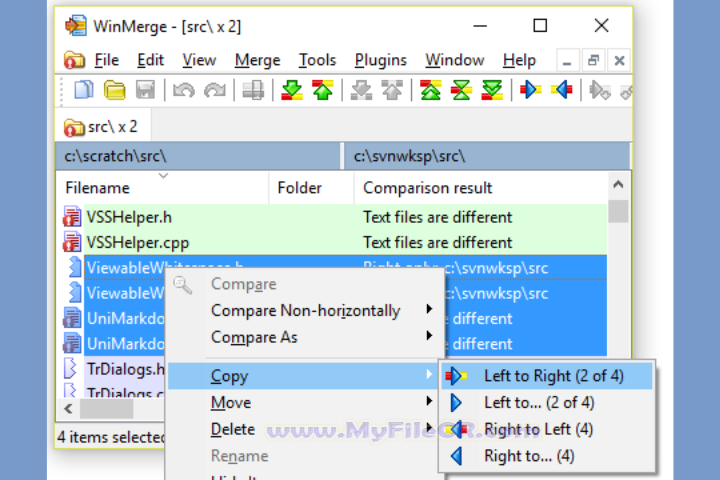
Task: Click the Redo toolbar icon
Action: click(214, 90)
